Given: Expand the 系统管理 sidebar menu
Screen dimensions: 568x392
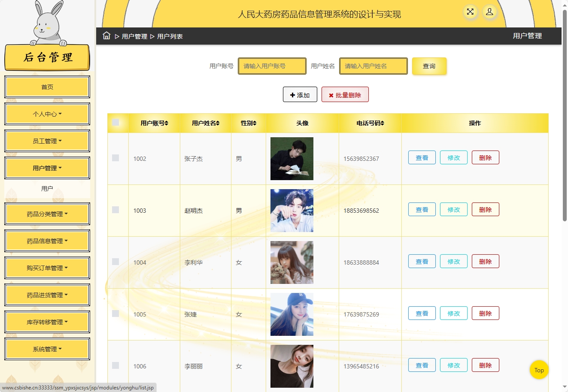Looking at the screenshot, I should [x=47, y=349].
